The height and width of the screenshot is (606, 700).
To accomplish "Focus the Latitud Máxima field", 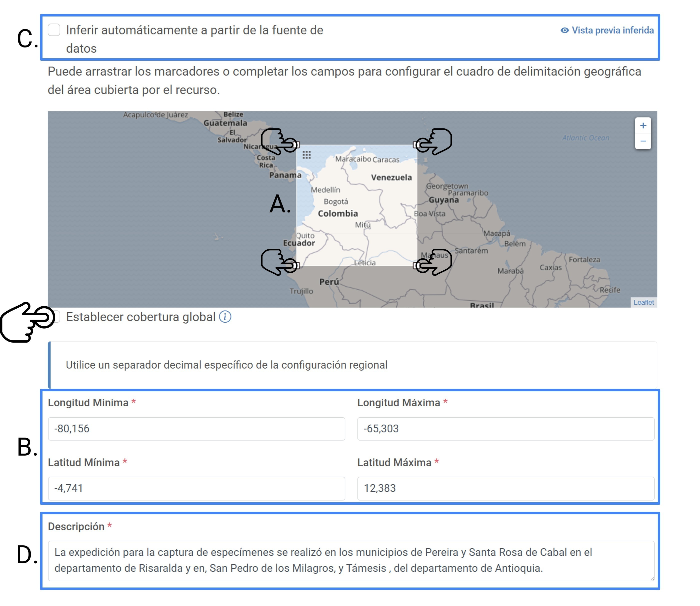I will (x=505, y=488).
